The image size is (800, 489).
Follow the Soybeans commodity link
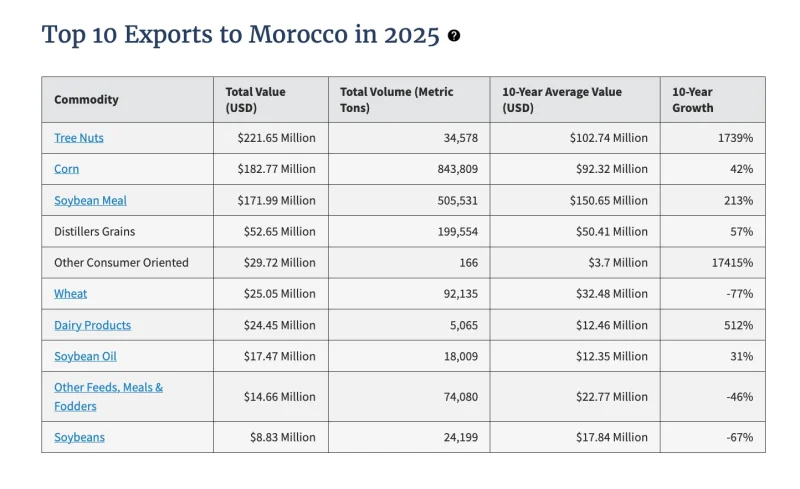(79, 437)
